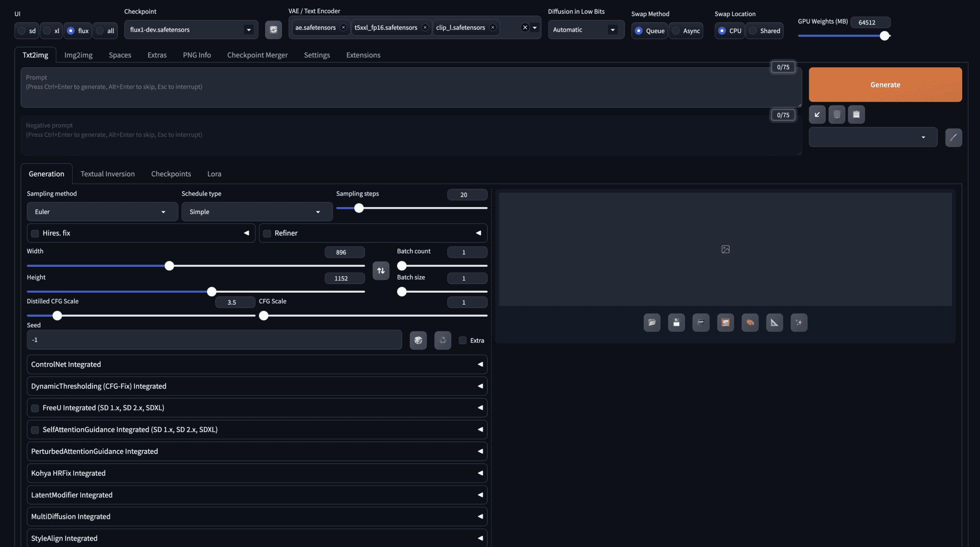Check the Extra seed checkbox

pos(463,340)
